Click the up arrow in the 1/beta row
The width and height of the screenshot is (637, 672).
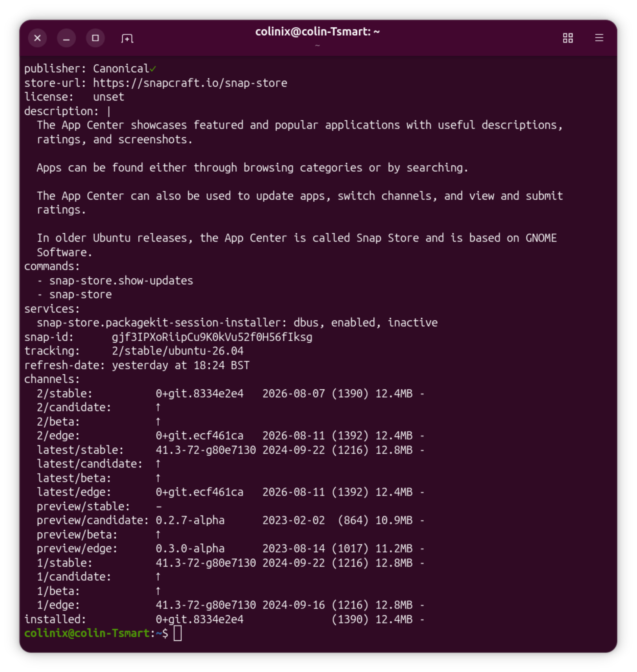pos(158,591)
